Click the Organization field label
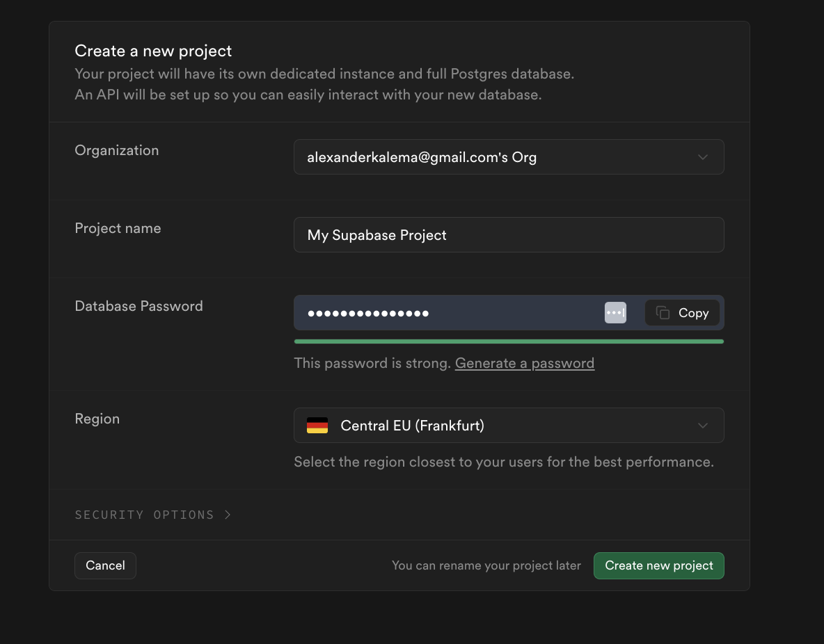Image resolution: width=824 pixels, height=644 pixels. pos(116,150)
